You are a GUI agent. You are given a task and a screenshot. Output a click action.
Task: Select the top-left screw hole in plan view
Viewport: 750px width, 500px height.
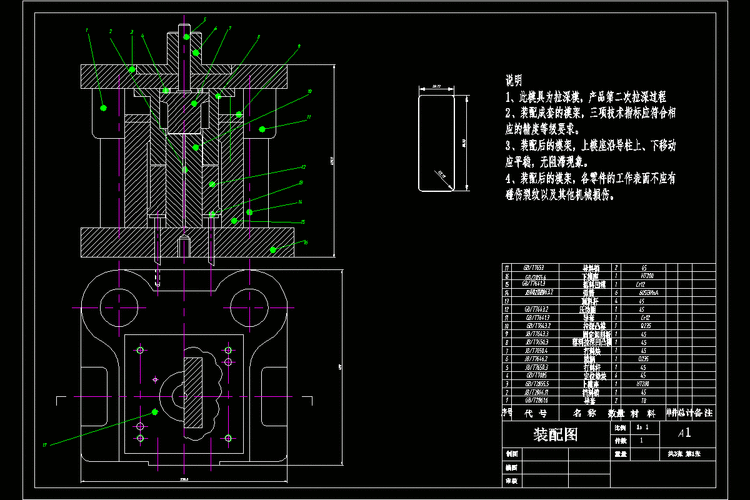tap(140, 349)
